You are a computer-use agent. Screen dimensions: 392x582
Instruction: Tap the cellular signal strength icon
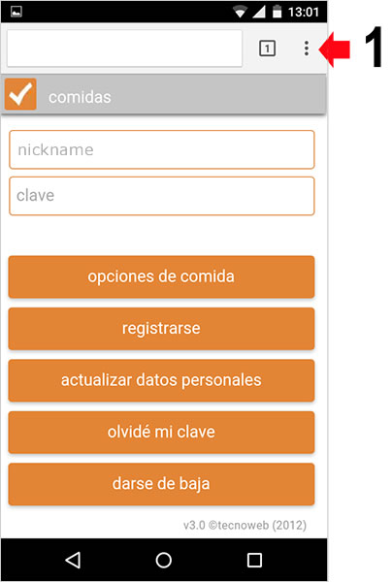pos(259,12)
